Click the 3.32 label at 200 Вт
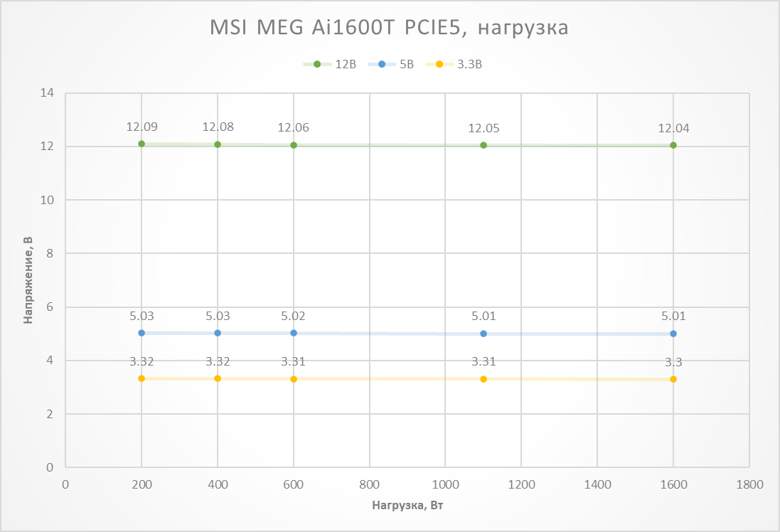The height and width of the screenshot is (532, 780). 141,362
